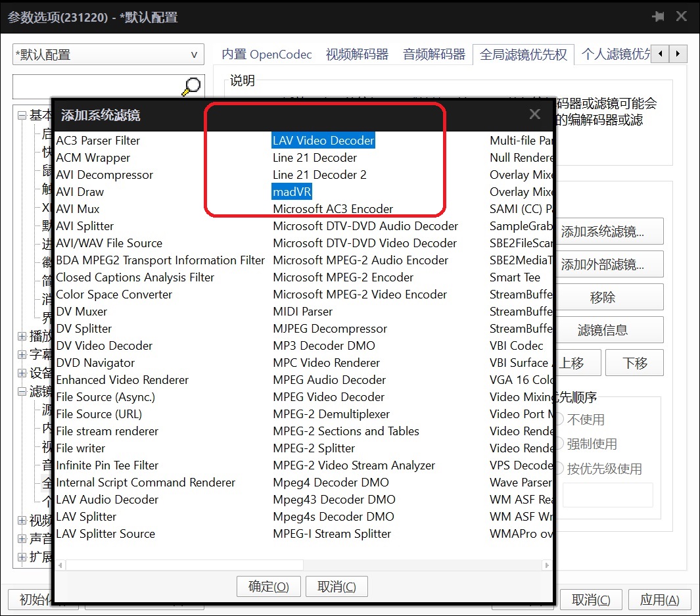Select Enhanced Video Renderer
This screenshot has width=700, height=616.
[122, 380]
